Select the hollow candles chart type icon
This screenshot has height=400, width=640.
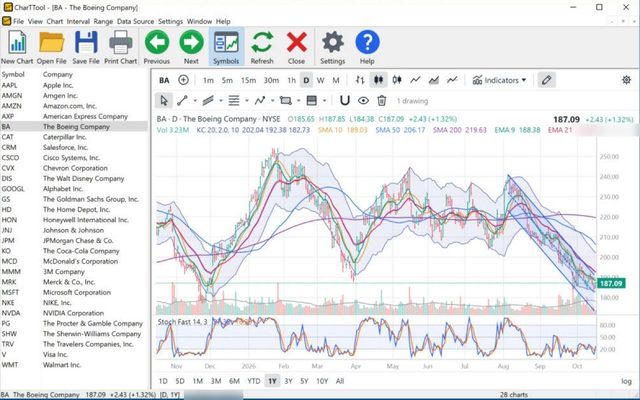point(397,80)
